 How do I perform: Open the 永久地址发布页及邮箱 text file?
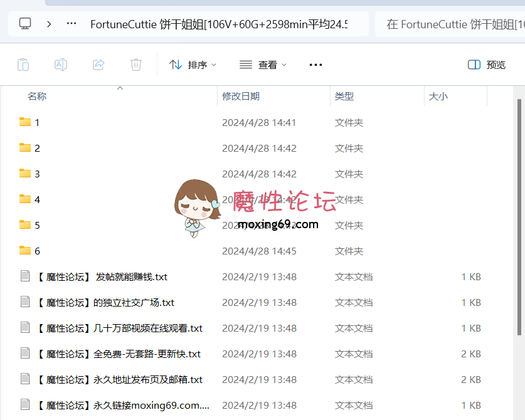coord(119,379)
